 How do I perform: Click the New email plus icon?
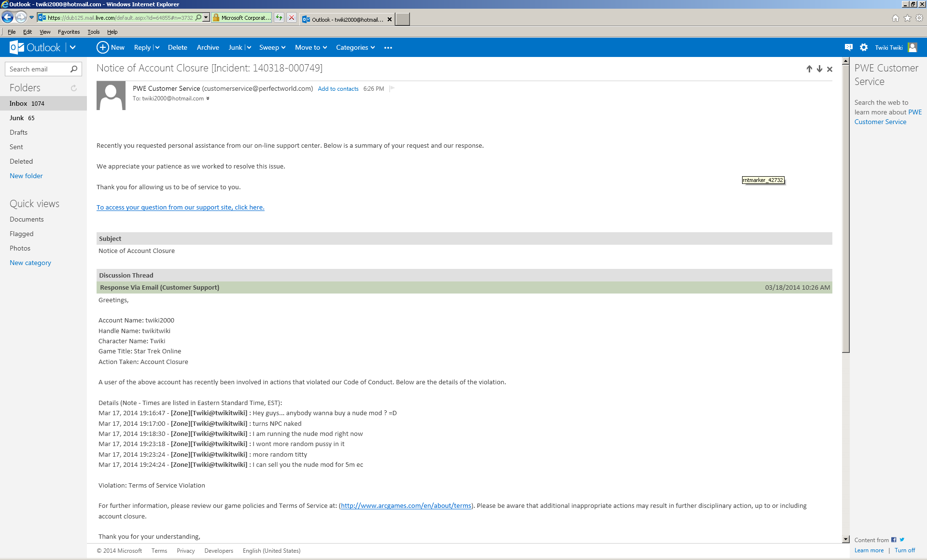[102, 47]
